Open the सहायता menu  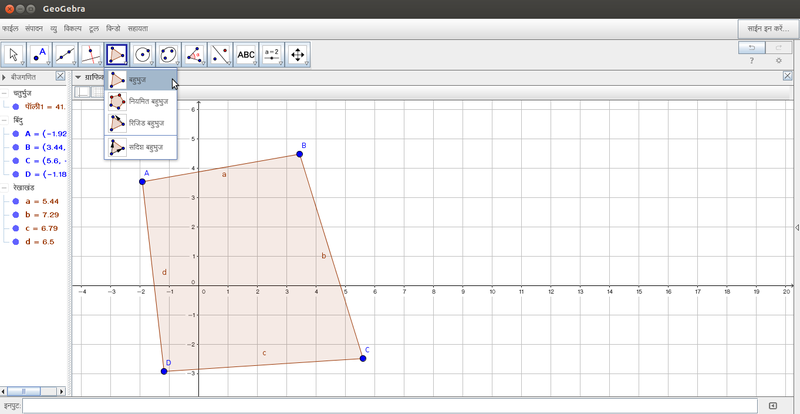(x=138, y=29)
